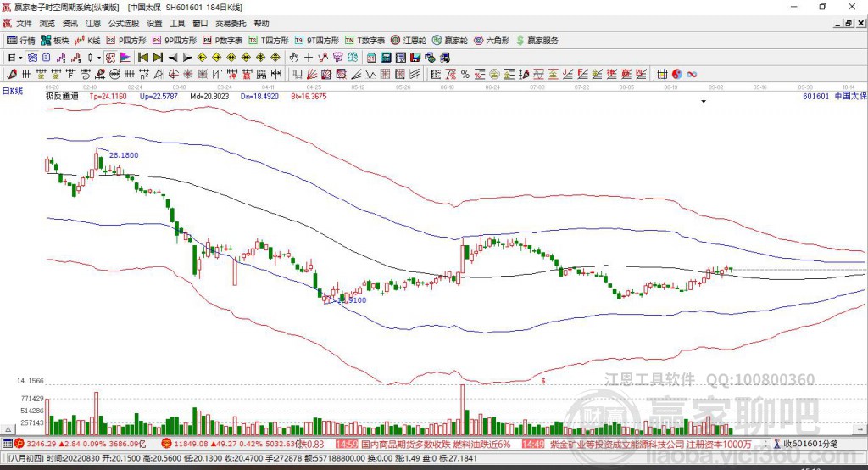Expand the 日 period dropdown arrow
This screenshot has width=868, height=470.
(x=20, y=58)
